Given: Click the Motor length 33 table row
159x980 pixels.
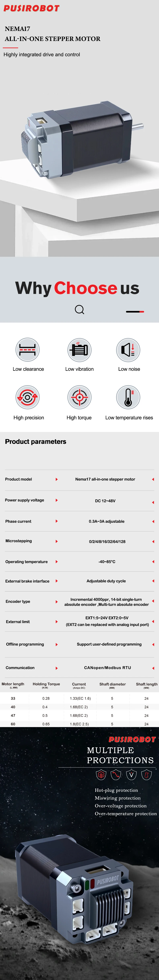Looking at the screenshot, I should coord(79,699).
